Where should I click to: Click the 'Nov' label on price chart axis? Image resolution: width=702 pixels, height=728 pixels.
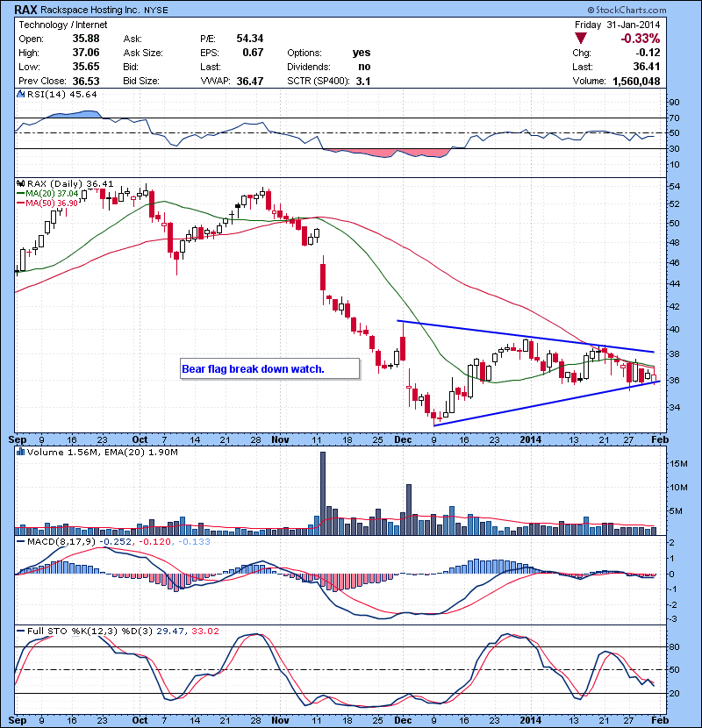pyautogui.click(x=280, y=439)
